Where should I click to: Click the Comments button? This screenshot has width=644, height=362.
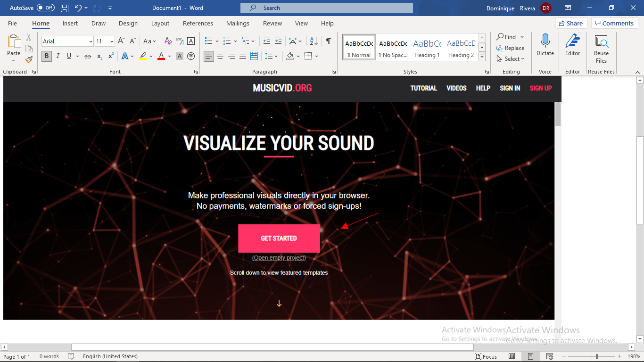(614, 23)
